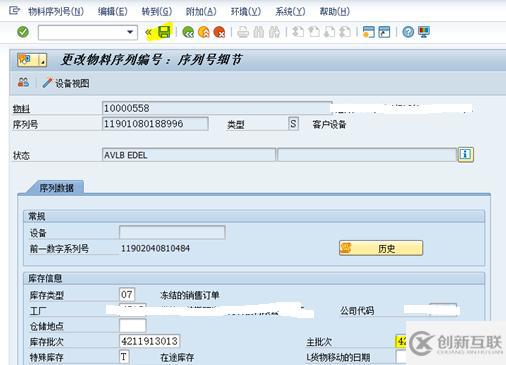Click the 客户设备 text
The height and width of the screenshot is (365, 506).
(329, 125)
